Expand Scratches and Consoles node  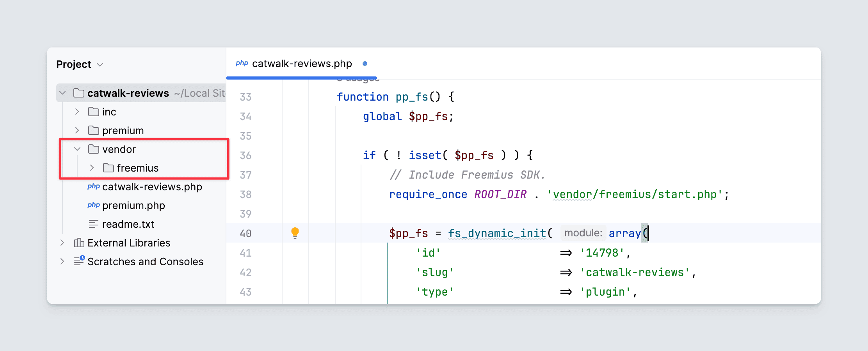(62, 261)
